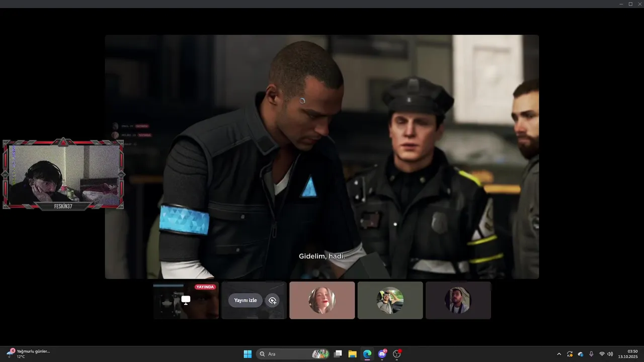
Task: Click the microphone icon in the system tray
Action: [x=591, y=354]
